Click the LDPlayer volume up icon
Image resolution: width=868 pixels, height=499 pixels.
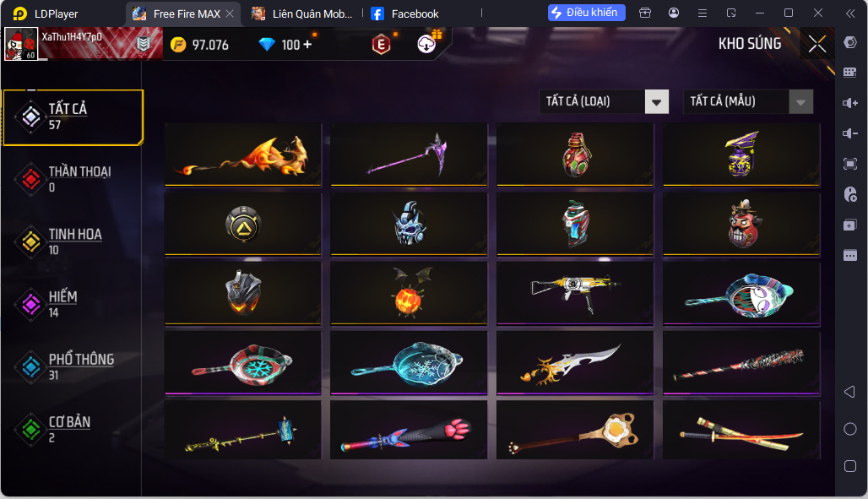point(849,103)
